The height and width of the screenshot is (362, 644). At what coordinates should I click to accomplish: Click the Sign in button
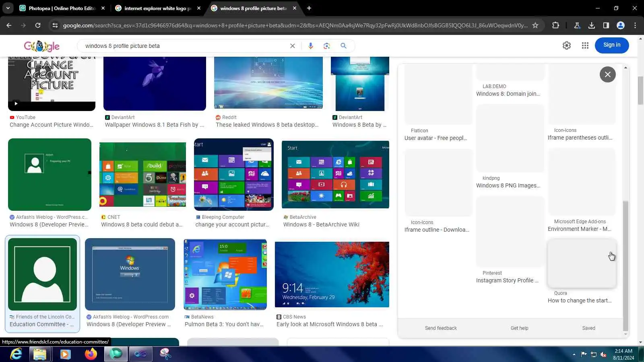[x=612, y=45]
